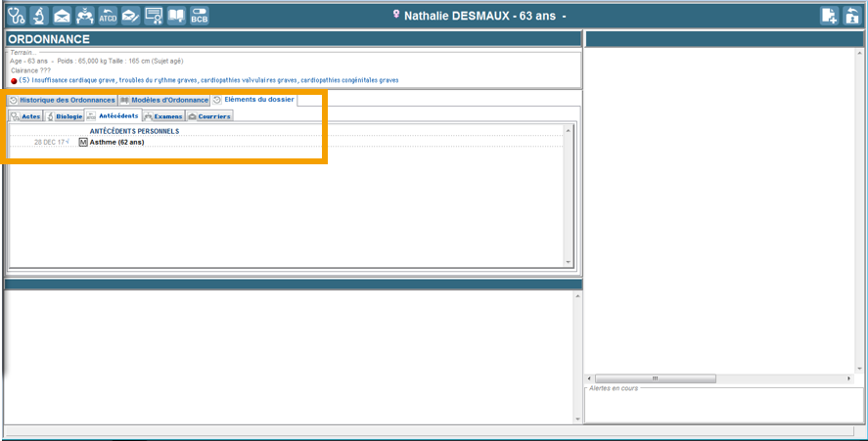This screenshot has width=868, height=441.
Task: Open the Modèles d'Ordonnance tab
Action: (164, 100)
